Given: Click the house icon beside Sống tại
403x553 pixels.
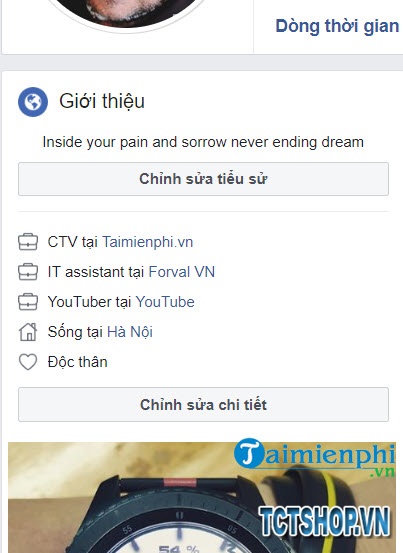Looking at the screenshot, I should 28,332.
